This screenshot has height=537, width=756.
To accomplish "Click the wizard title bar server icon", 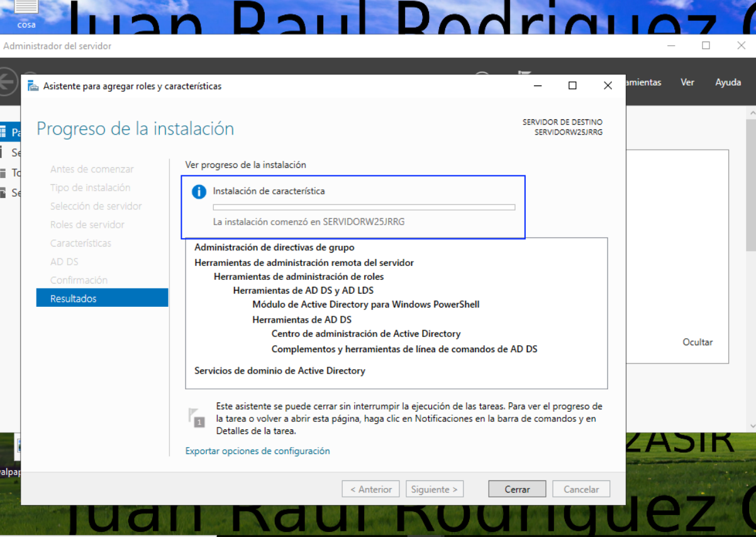I will click(x=33, y=86).
